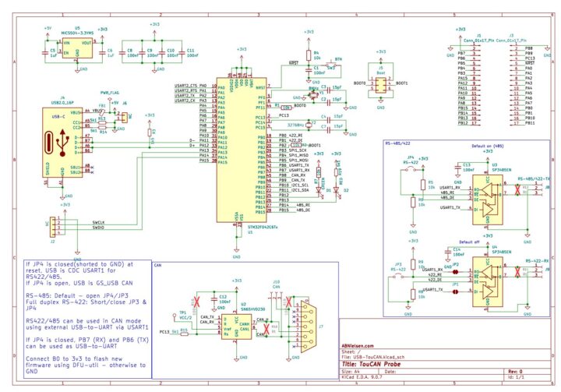Select the PB8 CAN_RX pin label
This screenshot has height=392, width=561.
click(292, 175)
